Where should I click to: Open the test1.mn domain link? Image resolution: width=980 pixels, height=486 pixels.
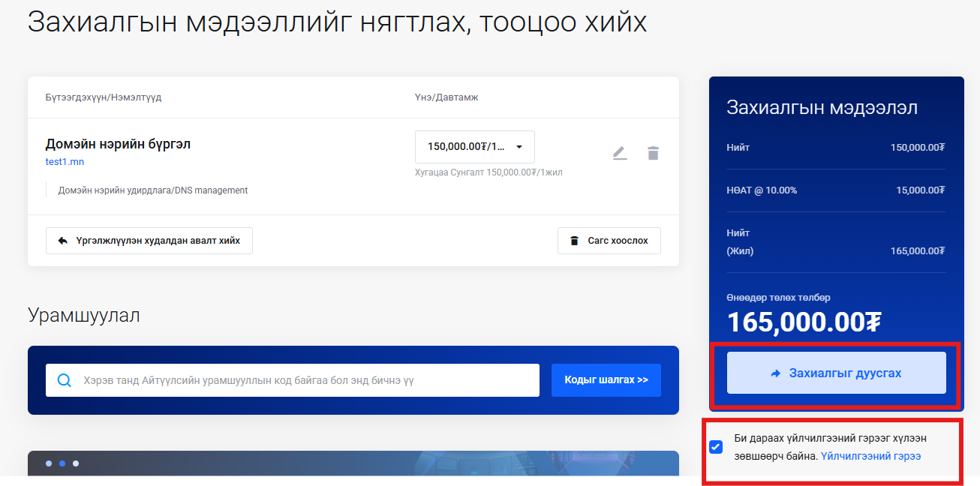[65, 161]
